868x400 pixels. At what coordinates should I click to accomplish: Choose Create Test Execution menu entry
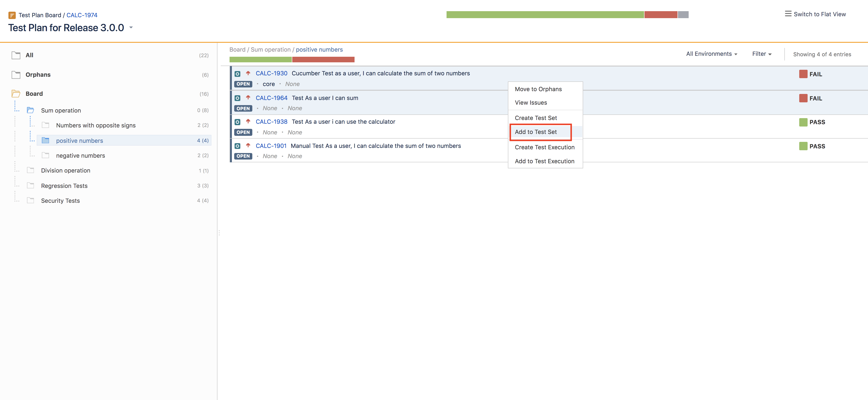pyautogui.click(x=545, y=147)
